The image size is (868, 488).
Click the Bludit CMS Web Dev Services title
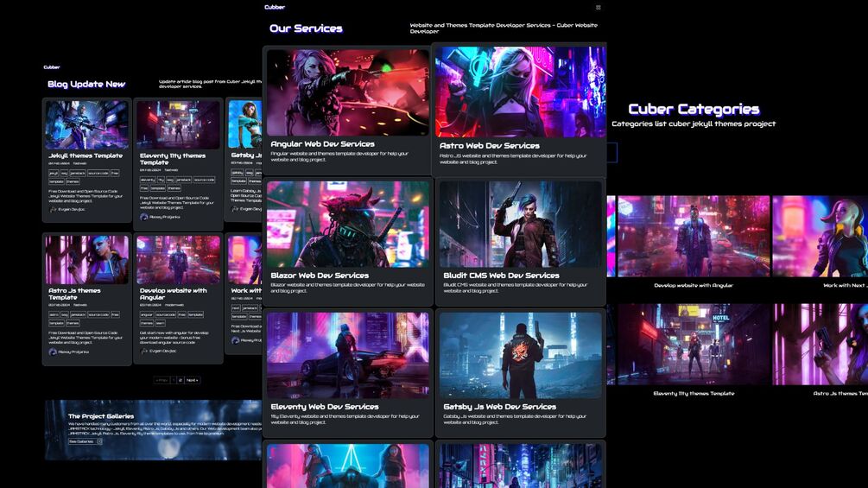tap(501, 275)
